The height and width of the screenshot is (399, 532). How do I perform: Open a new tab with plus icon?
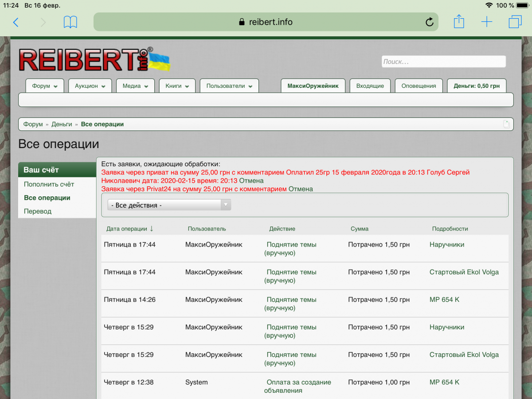tap(487, 22)
